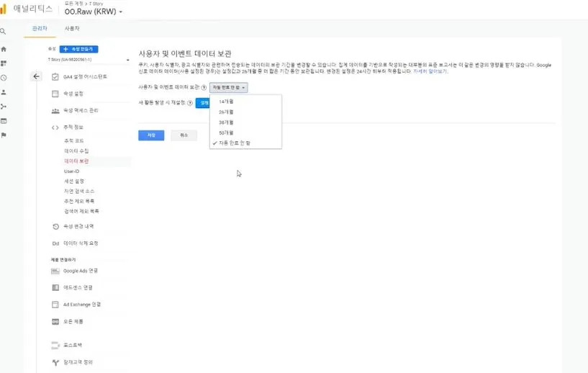588x373 pixels.
Task: Click the + 속성 만들기 button
Action: tap(78, 49)
